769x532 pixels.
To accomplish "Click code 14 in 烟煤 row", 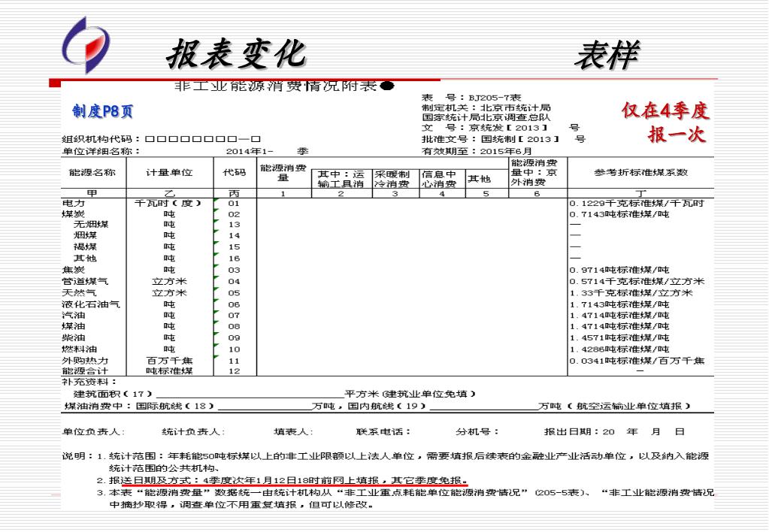I will [234, 236].
